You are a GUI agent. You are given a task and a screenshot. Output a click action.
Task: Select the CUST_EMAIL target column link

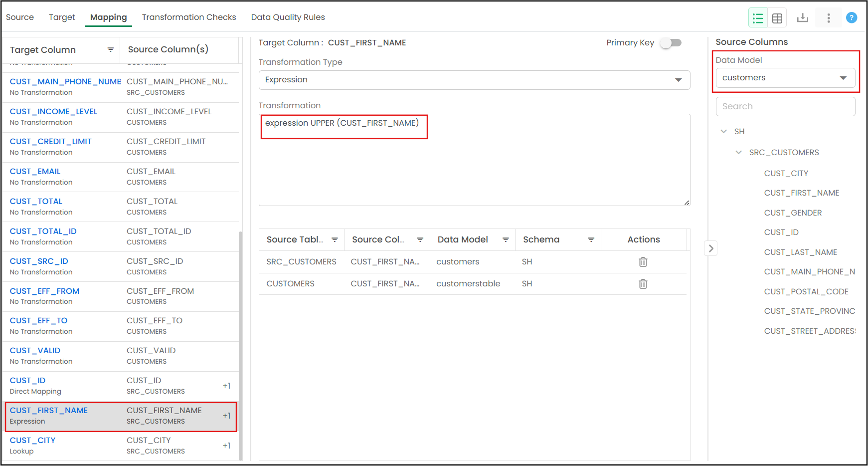tap(35, 172)
